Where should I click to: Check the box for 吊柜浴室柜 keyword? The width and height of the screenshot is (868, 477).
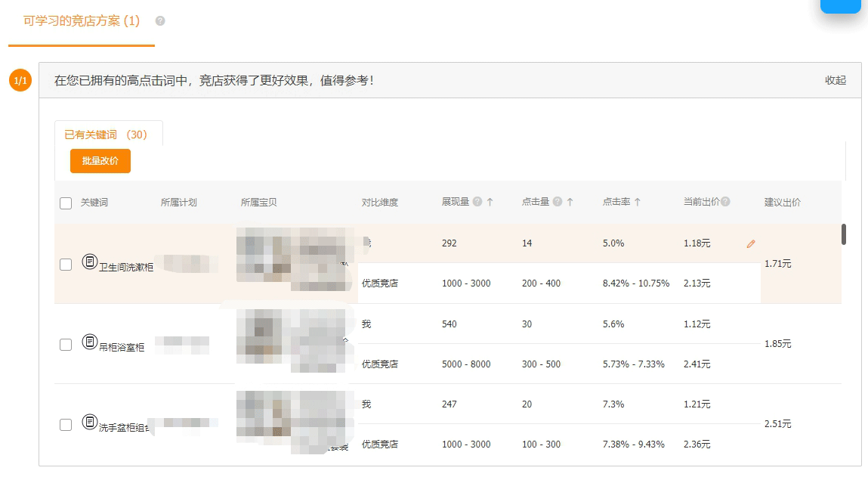(66, 345)
